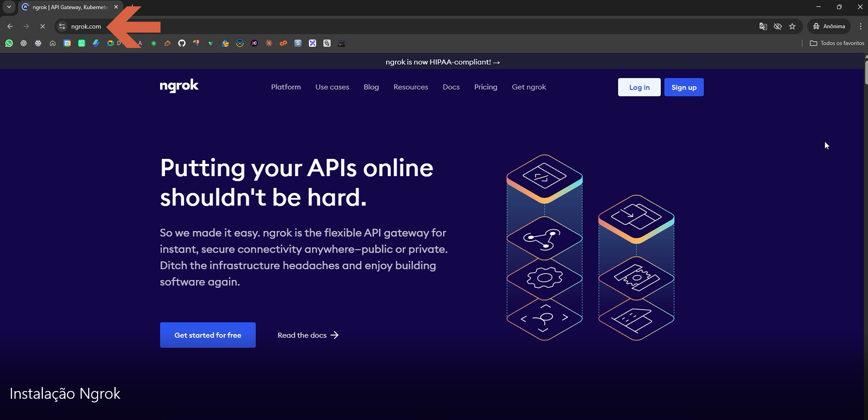Open the round badge face bookmark
868x420 pixels.
pos(240,43)
